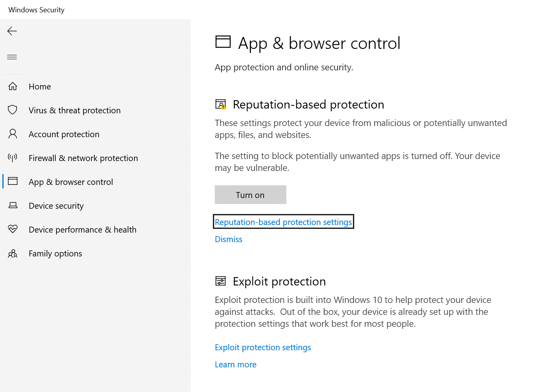
Task: Select the Family options people icon
Action: pos(12,253)
